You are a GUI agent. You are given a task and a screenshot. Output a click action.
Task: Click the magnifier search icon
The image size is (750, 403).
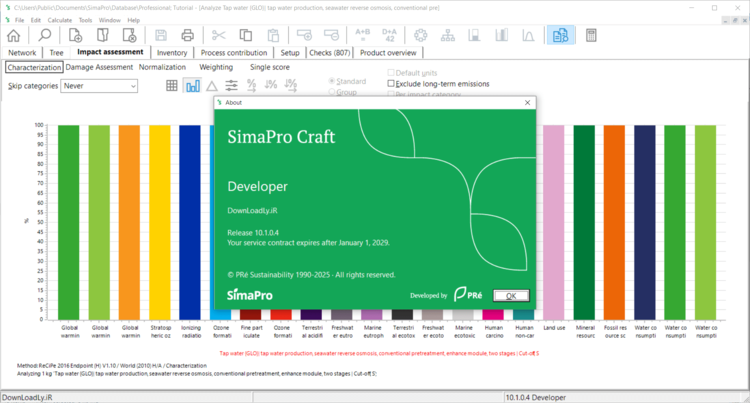pos(45,36)
